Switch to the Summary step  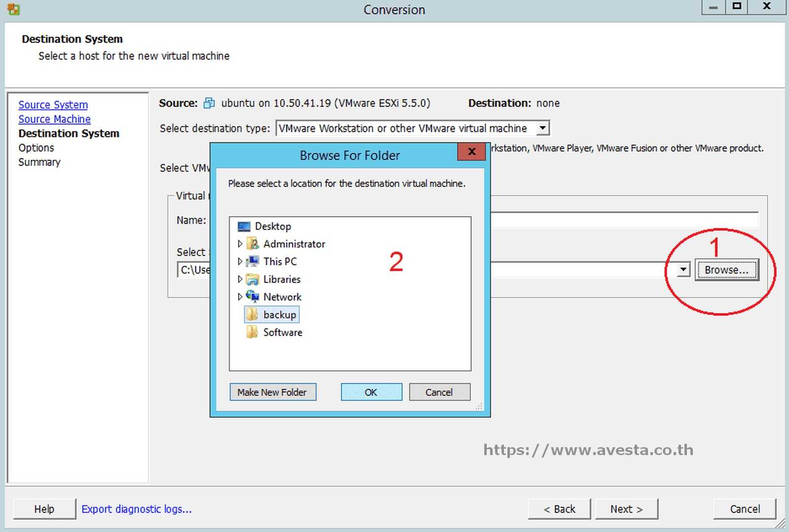[x=39, y=162]
